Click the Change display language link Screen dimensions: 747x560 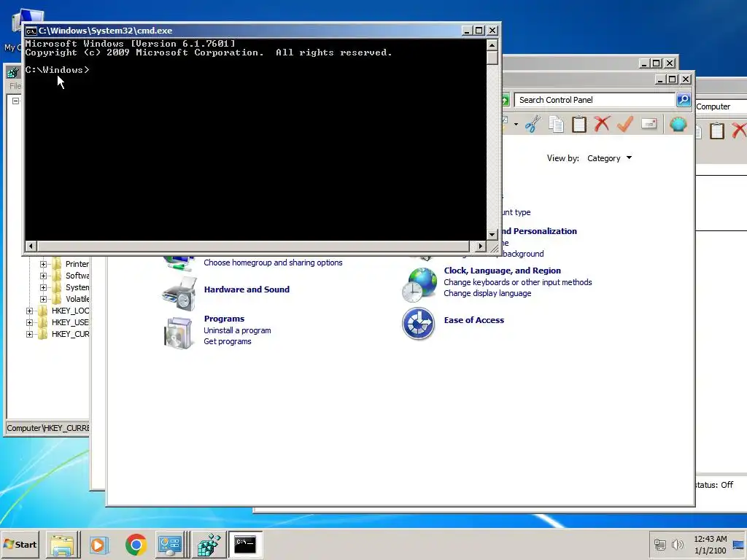pyautogui.click(x=487, y=293)
